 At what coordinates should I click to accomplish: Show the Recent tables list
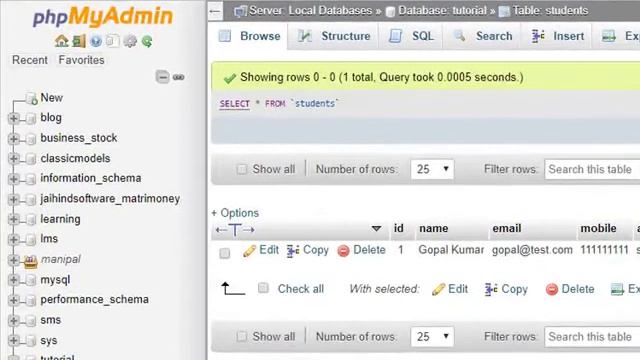pos(30,60)
